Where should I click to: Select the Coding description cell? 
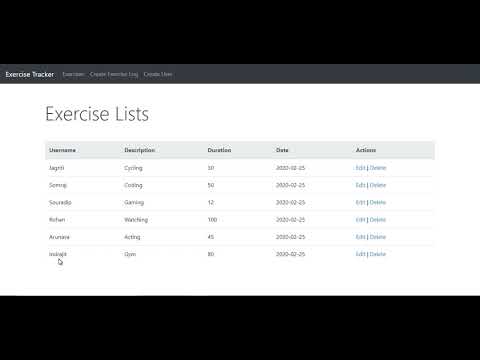pyautogui.click(x=133, y=185)
